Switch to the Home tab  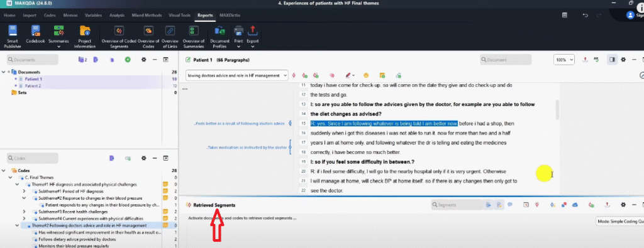9,15
